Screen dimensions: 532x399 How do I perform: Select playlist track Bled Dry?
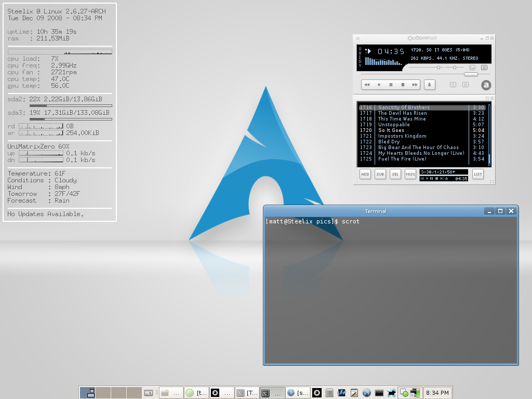[422, 142]
